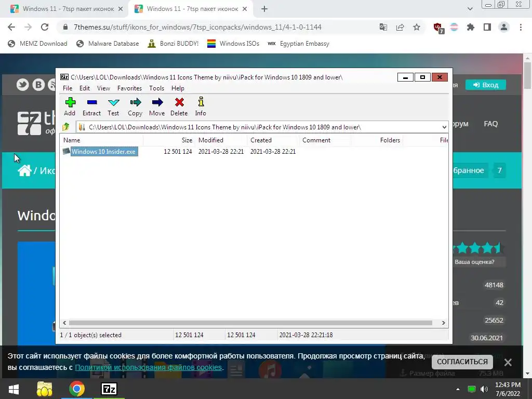The height and width of the screenshot is (399, 532).
Task: Open the MEMZ Download bookmark
Action: tap(37, 44)
